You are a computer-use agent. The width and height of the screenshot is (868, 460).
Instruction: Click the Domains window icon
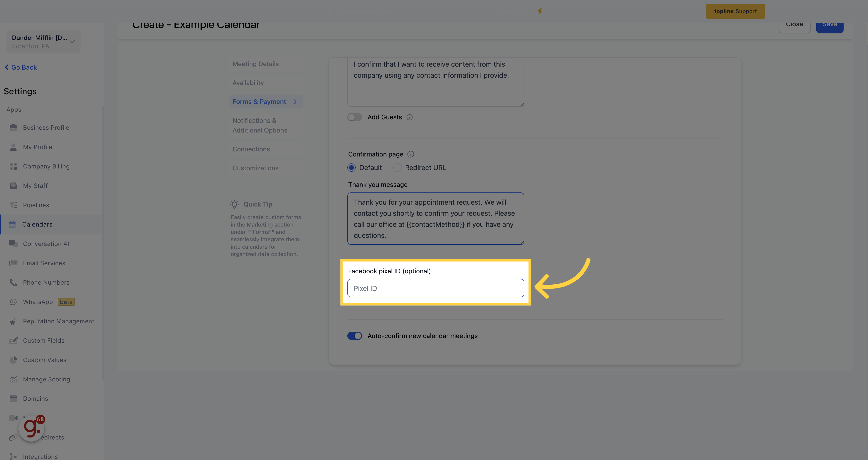[x=13, y=399]
